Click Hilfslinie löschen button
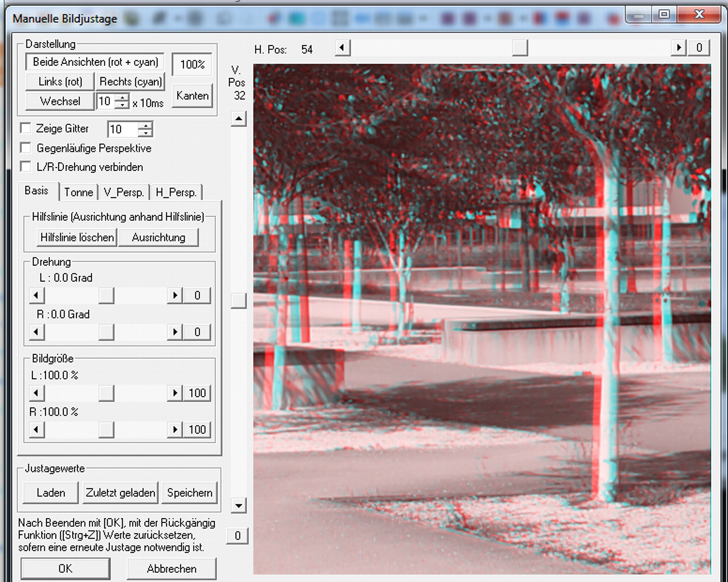This screenshot has width=728, height=582. point(77,237)
